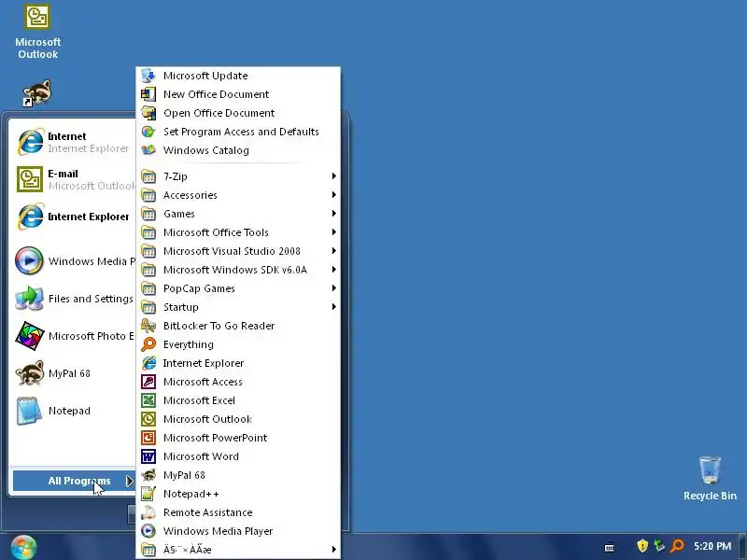Viewport: 747px width, 560px height.
Task: Click the Everything search tray icon
Action: click(677, 546)
